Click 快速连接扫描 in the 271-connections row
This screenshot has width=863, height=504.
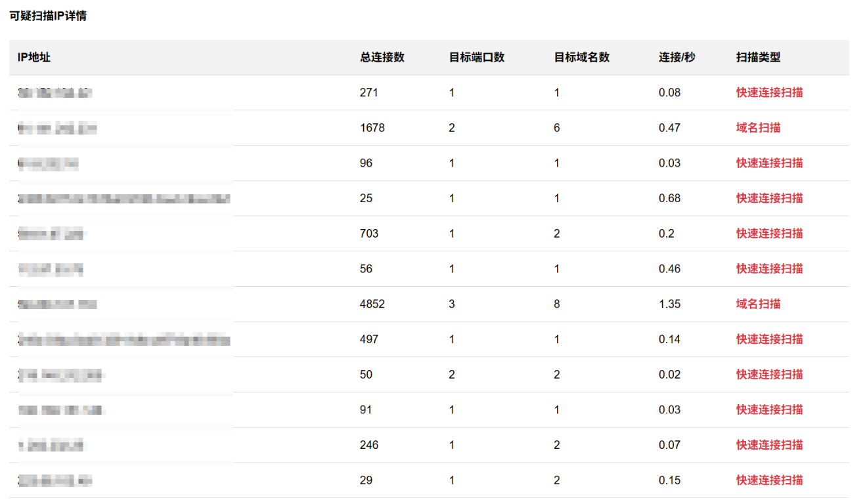[x=770, y=93]
